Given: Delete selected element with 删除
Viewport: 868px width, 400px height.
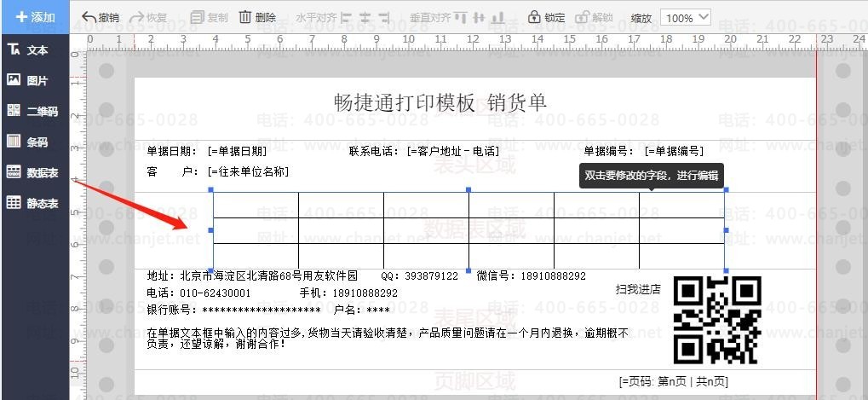Looking at the screenshot, I should tap(257, 18).
